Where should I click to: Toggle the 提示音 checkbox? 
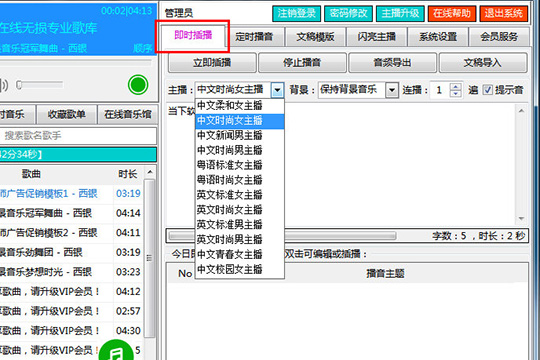point(488,90)
